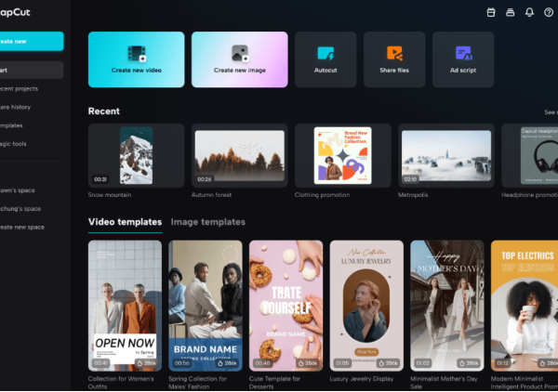Image resolution: width=558 pixels, height=392 pixels.
Task: Open the help question mark icon
Action: 548,12
